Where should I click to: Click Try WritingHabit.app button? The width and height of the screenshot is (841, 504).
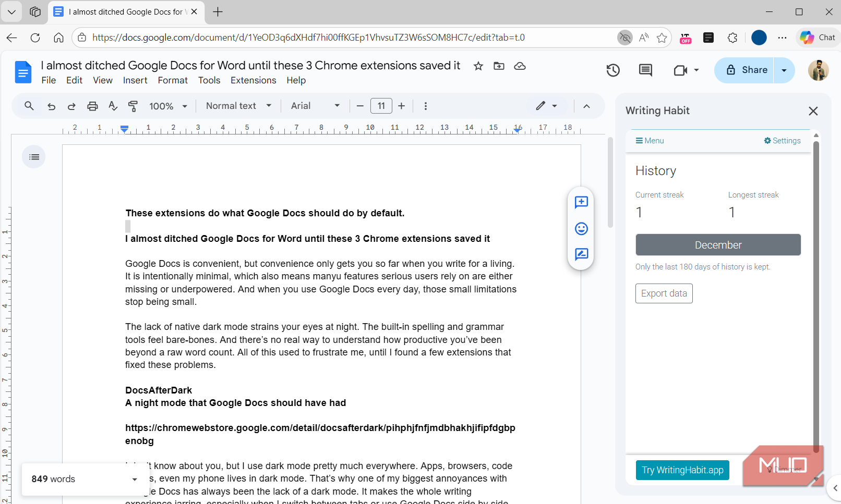click(682, 470)
